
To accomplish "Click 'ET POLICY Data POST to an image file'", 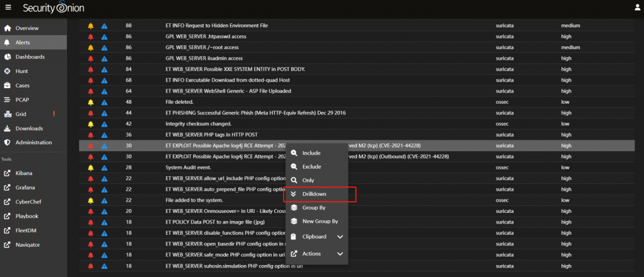I will click(x=215, y=222).
